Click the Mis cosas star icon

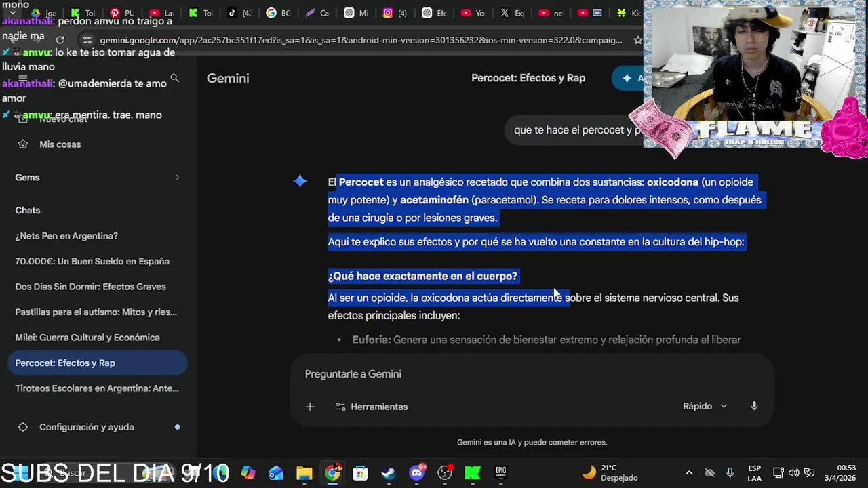pyautogui.click(x=23, y=144)
